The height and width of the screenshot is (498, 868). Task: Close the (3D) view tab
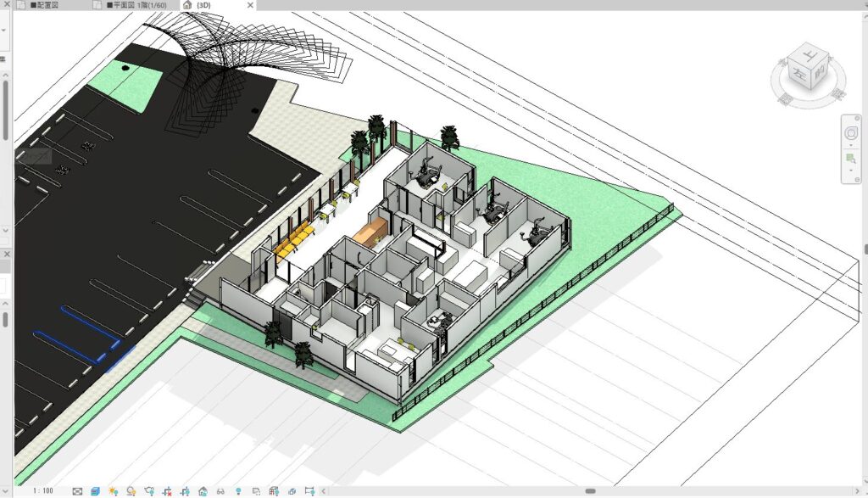(x=248, y=5)
